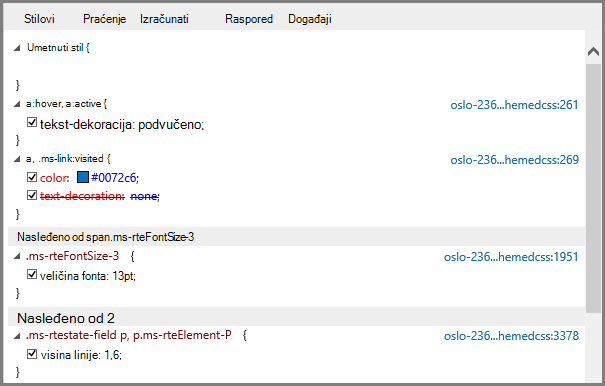
Task: Click the red color property name
Action: click(53, 178)
